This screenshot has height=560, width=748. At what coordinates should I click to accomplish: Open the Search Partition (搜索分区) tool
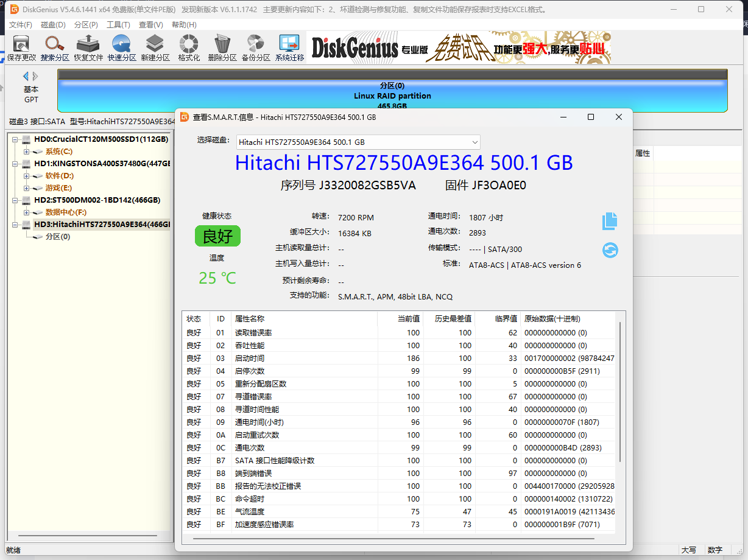pyautogui.click(x=55, y=47)
